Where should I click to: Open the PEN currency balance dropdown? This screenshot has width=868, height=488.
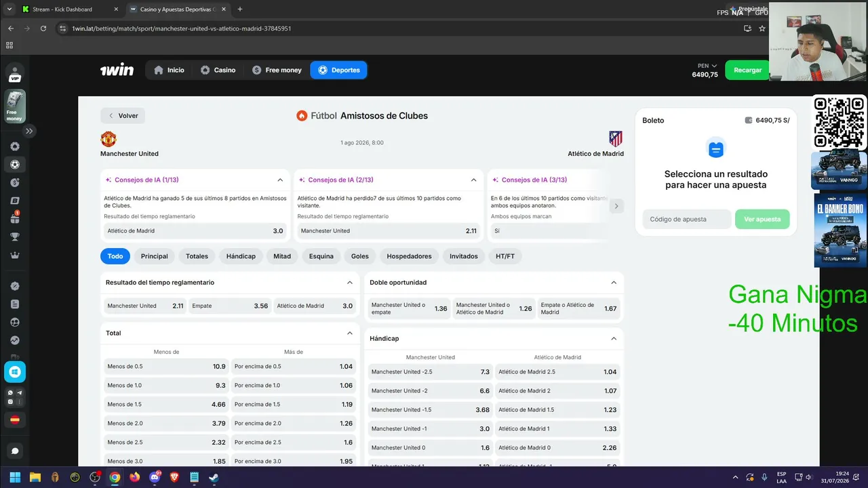705,70
